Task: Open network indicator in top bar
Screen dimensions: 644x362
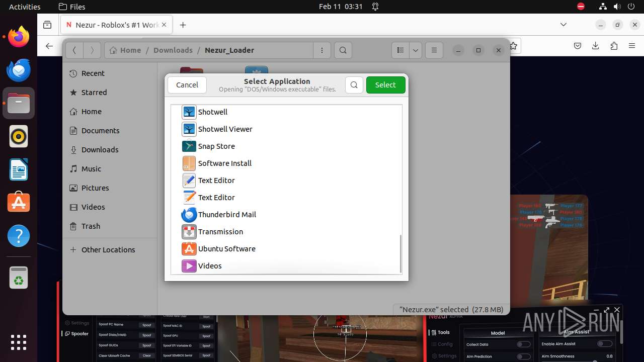Action: click(x=603, y=7)
